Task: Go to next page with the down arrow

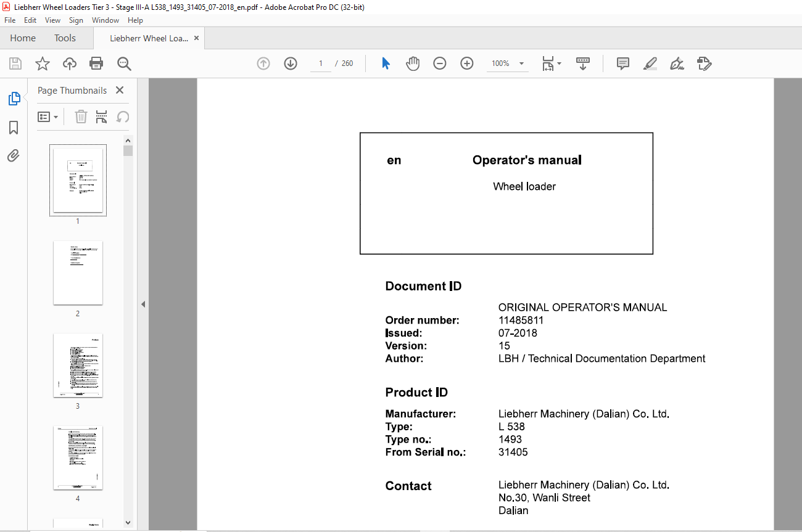Action: [291, 63]
